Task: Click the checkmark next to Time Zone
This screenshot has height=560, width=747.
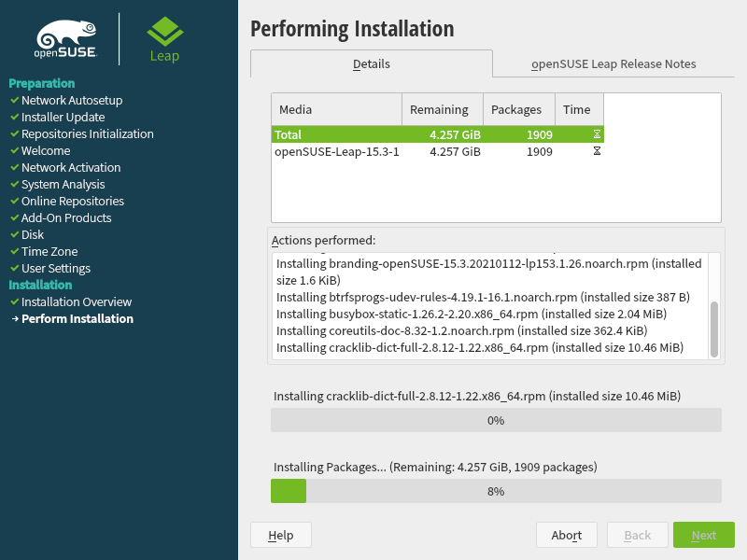Action: coord(14,251)
